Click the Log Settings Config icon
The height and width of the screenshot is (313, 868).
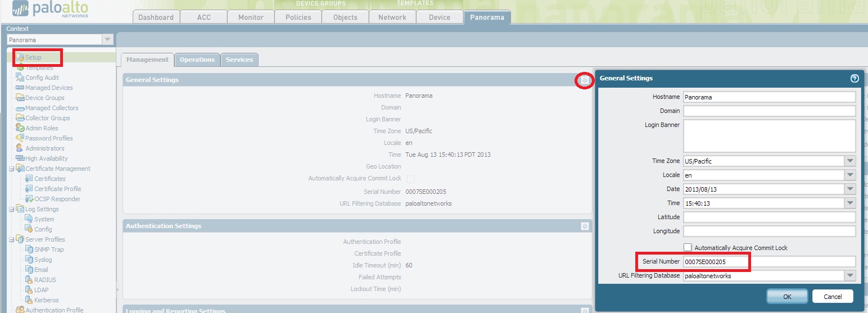click(x=29, y=229)
